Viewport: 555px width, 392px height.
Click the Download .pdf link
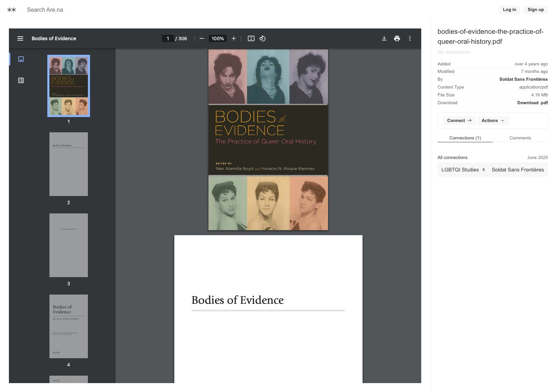(532, 103)
